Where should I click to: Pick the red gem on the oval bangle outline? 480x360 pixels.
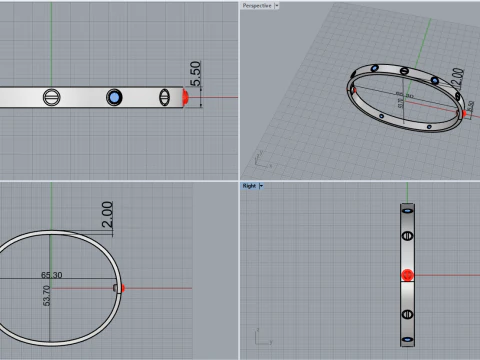click(x=123, y=288)
